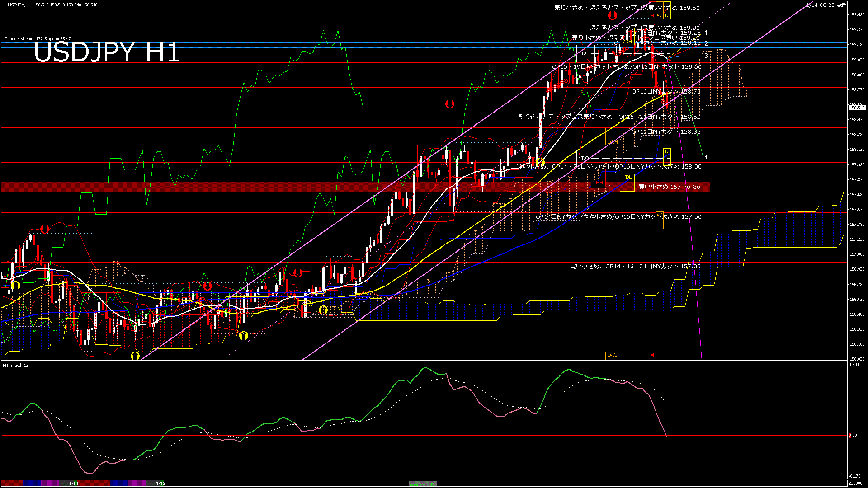This screenshot has height=488, width=868.
Task: Click the YDL level marker box
Action: pyautogui.click(x=627, y=177)
